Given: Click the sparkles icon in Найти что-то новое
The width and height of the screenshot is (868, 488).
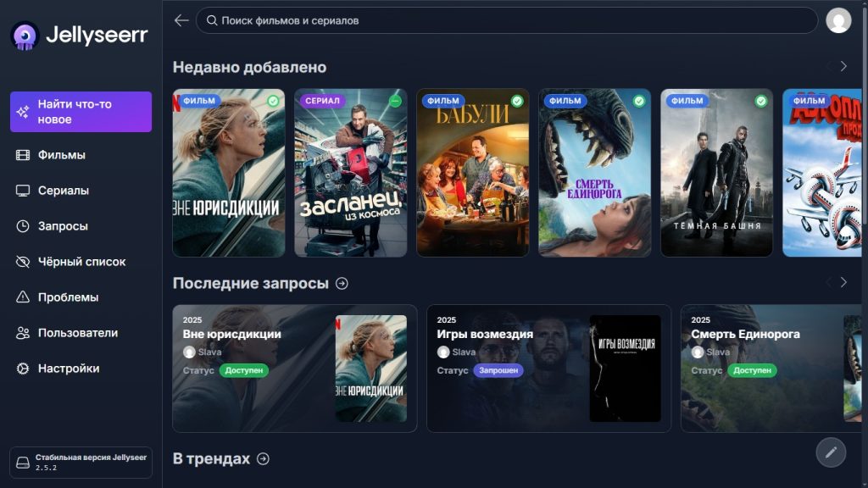Looking at the screenshot, I should click(x=23, y=112).
